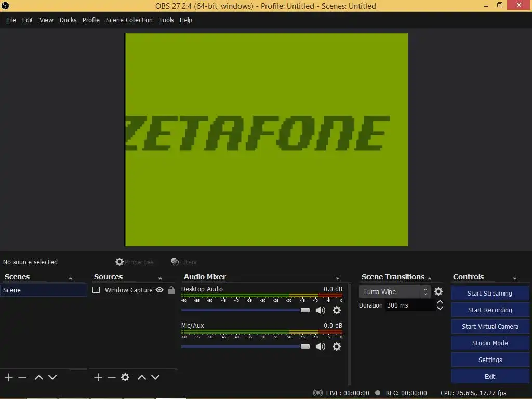This screenshot has width=532, height=399.
Task: Click the Desktop Audio 0.0 dB value
Action: [x=332, y=289]
